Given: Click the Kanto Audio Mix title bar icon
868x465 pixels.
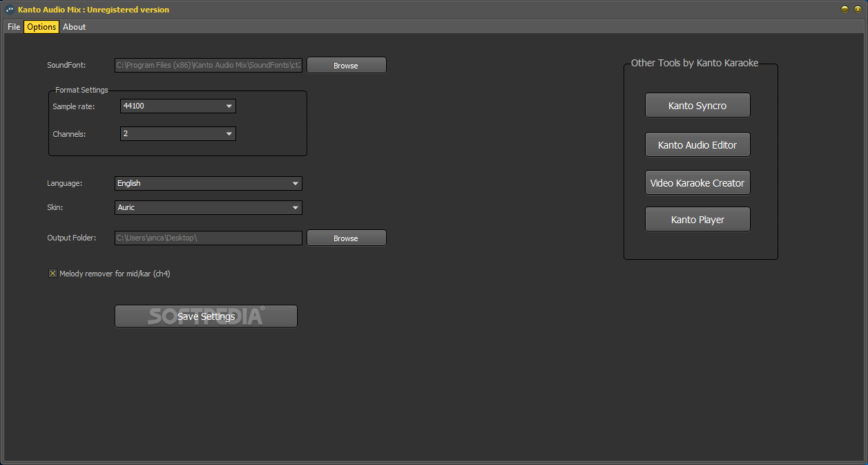Looking at the screenshot, I should click(10, 10).
